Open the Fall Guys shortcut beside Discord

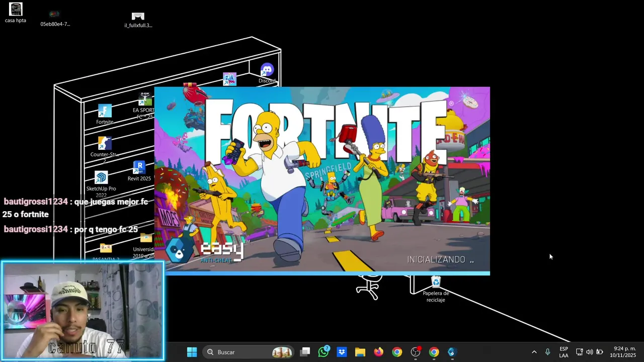pyautogui.click(x=230, y=79)
